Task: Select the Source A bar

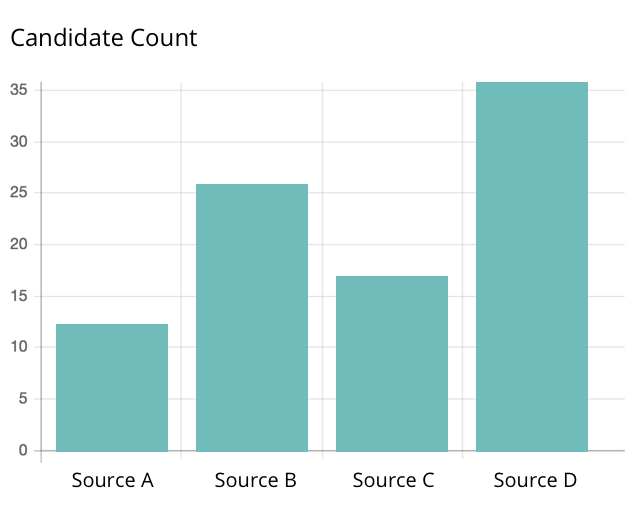Action: pos(112,387)
